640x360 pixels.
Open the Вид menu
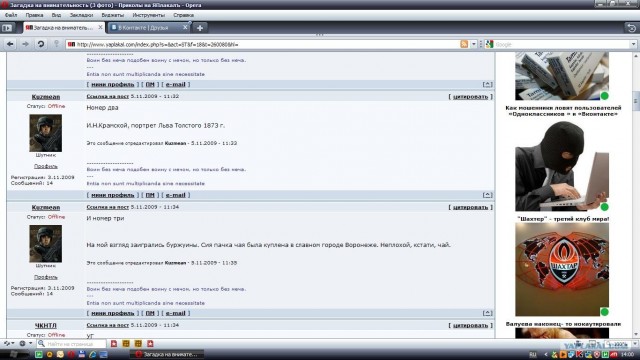pos(56,15)
